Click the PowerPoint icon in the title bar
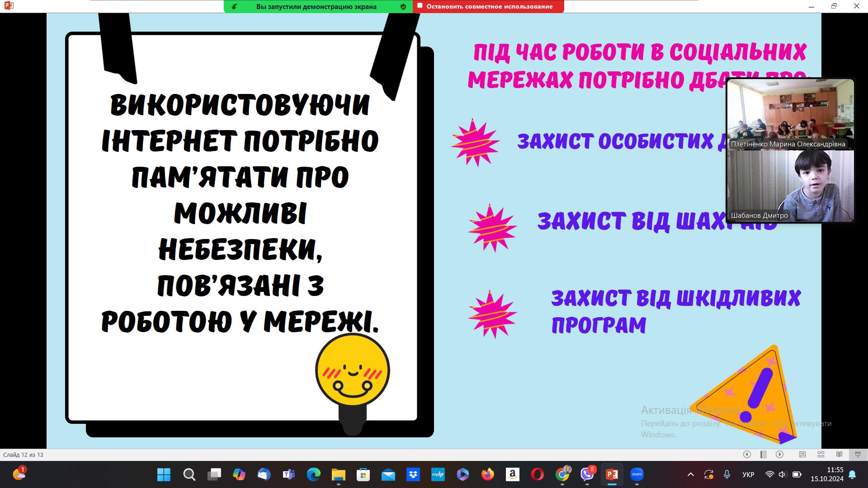The image size is (868, 488). point(9,6)
